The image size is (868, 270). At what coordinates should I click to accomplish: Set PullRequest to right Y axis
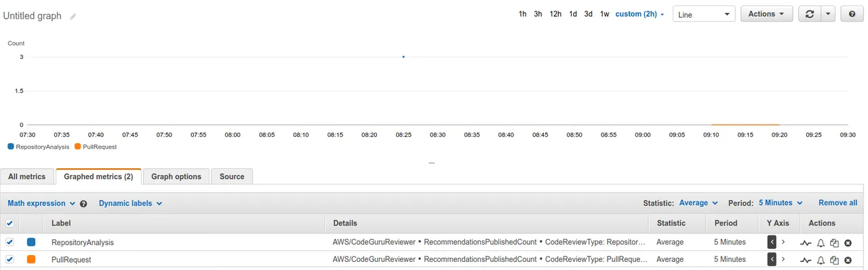point(783,259)
